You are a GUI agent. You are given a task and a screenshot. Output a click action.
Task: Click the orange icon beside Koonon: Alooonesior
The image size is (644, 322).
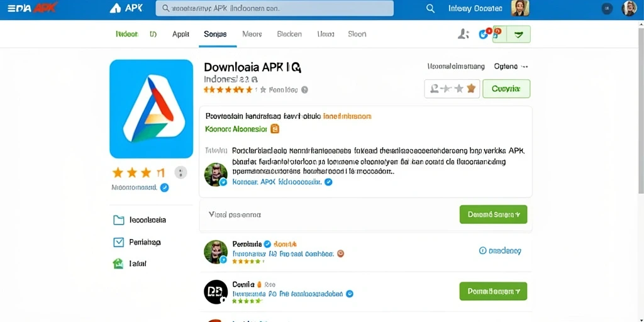point(275,129)
